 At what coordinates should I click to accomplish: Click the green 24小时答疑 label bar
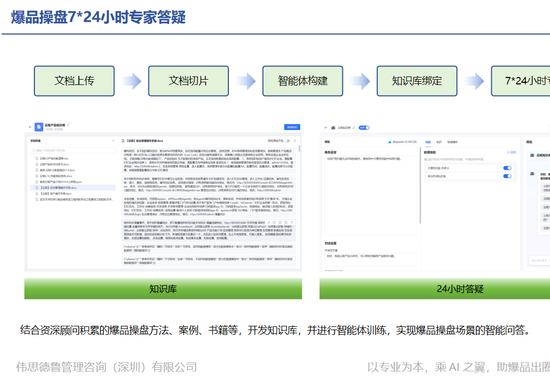435,289
